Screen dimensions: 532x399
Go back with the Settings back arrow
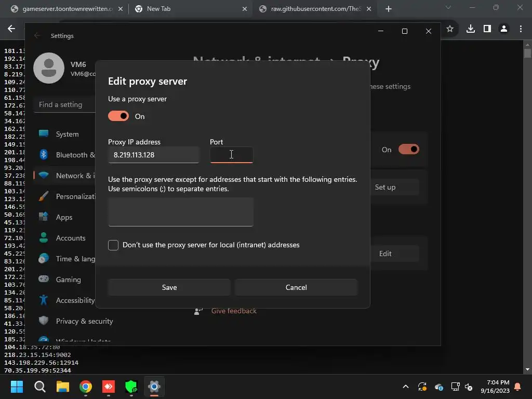point(37,36)
